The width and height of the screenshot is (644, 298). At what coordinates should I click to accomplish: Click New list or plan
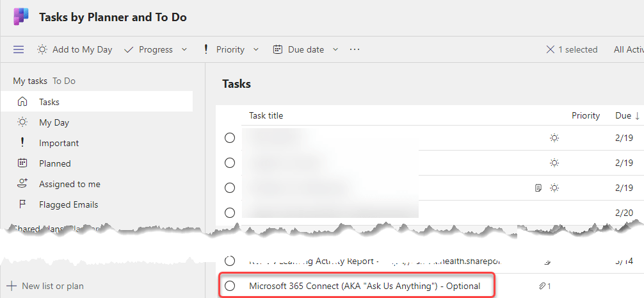point(52,286)
